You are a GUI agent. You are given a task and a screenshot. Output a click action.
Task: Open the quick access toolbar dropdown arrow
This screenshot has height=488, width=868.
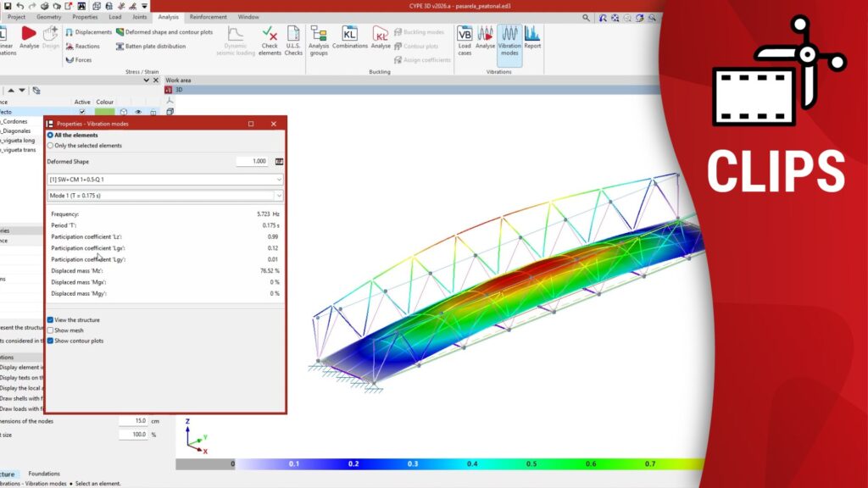(x=144, y=6)
